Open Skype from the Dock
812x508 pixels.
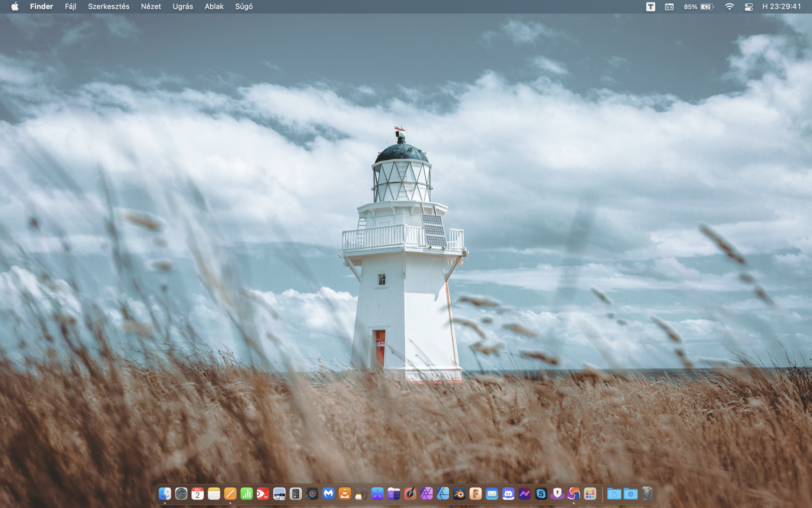click(x=541, y=494)
